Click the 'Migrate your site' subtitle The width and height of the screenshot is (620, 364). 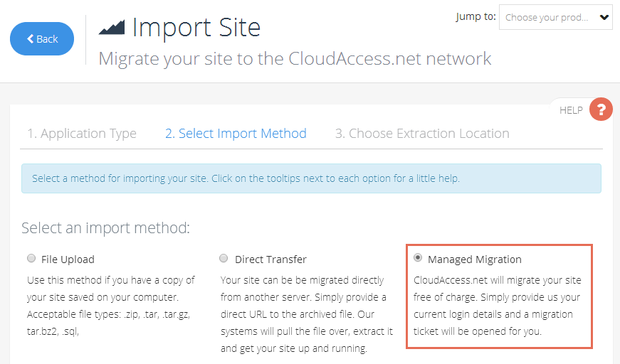pyautogui.click(x=295, y=59)
